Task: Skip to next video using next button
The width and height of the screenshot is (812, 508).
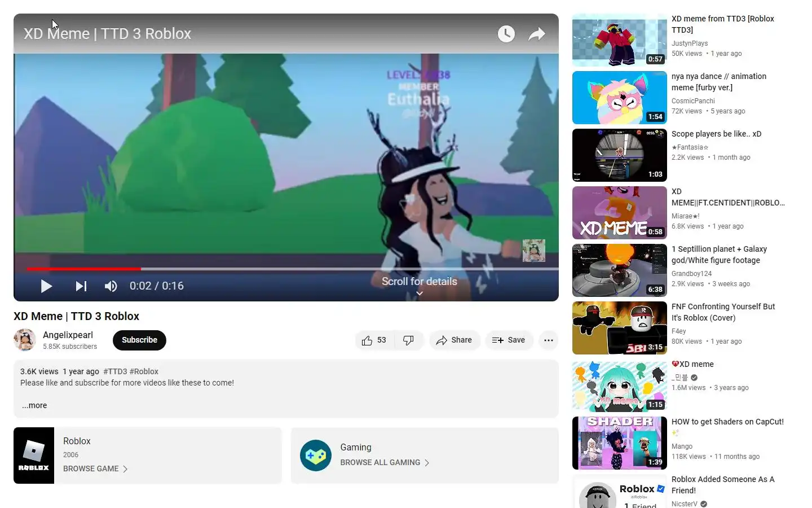Action: (x=81, y=286)
